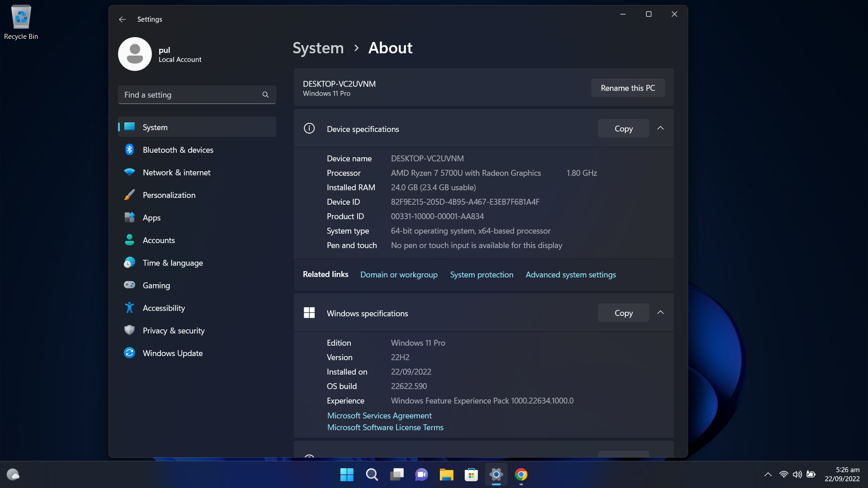The image size is (868, 488).
Task: Open Windows Update settings
Action: [x=197, y=353]
